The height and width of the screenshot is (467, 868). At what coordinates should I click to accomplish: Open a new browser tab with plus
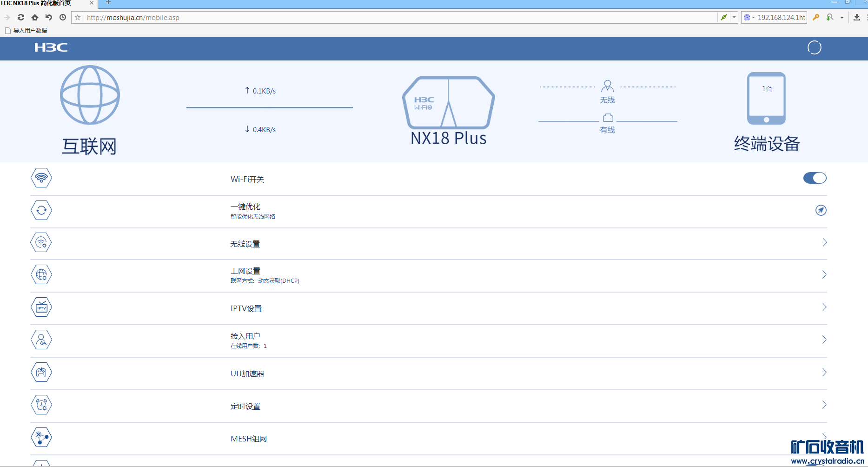tap(108, 3)
